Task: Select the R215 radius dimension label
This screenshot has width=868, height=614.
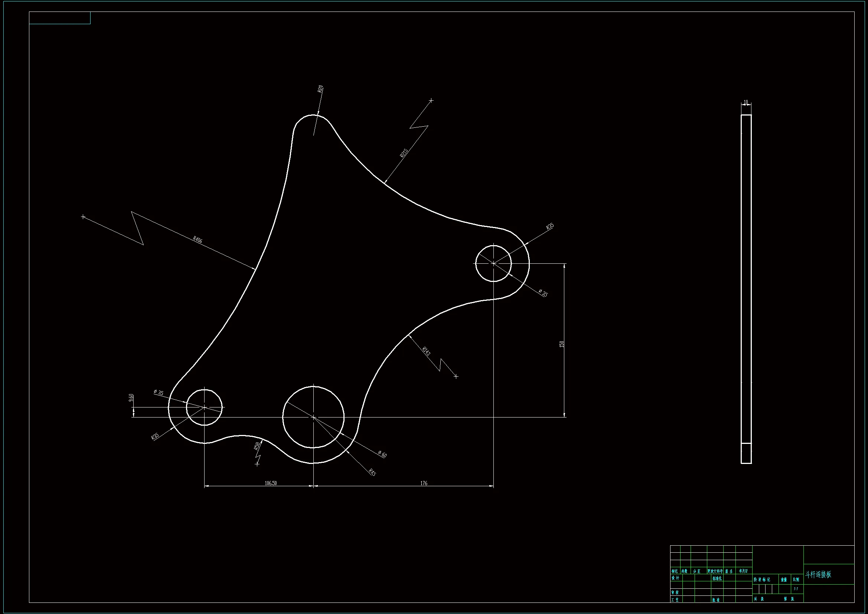Action: coord(404,153)
